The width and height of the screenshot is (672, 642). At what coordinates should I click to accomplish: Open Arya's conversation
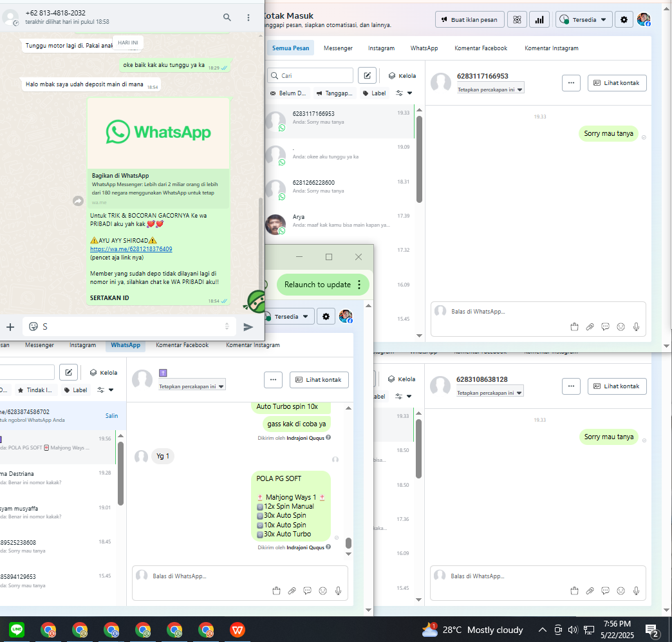[339, 224]
